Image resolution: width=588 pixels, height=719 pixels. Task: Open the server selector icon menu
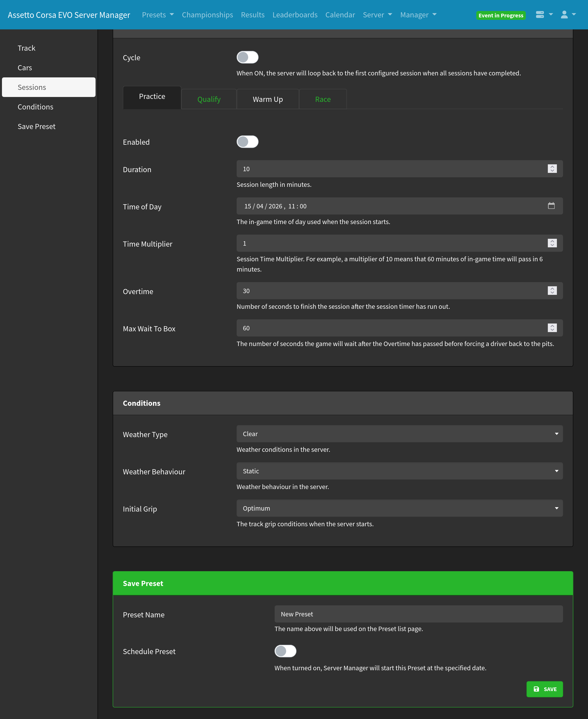click(x=544, y=14)
